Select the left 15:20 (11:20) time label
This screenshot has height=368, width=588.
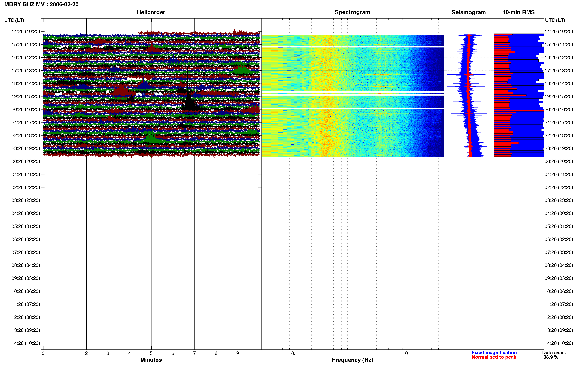click(26, 44)
